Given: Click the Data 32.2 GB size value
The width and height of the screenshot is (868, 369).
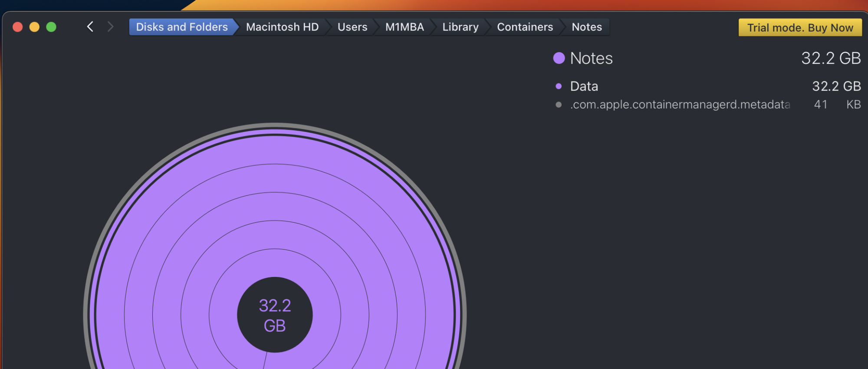Looking at the screenshot, I should pos(836,86).
